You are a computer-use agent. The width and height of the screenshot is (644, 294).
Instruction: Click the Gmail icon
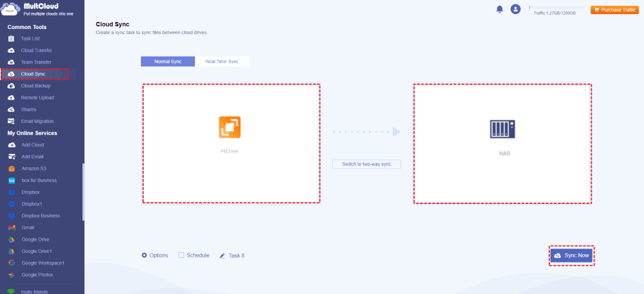12,228
